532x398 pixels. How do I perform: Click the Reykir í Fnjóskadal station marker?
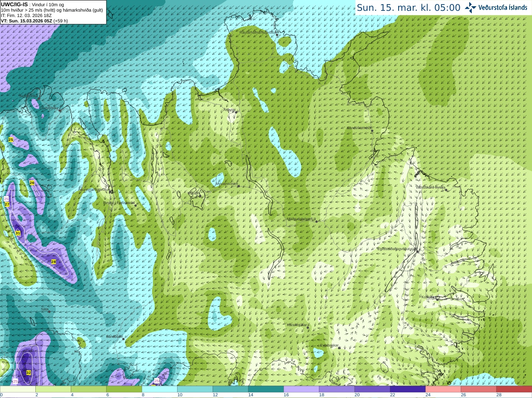tap(135, 205)
